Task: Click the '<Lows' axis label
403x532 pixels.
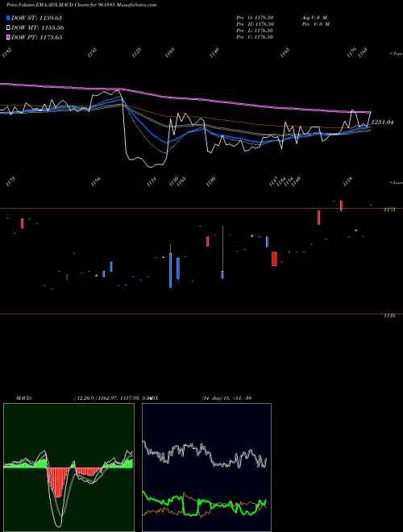Action: pos(396,182)
